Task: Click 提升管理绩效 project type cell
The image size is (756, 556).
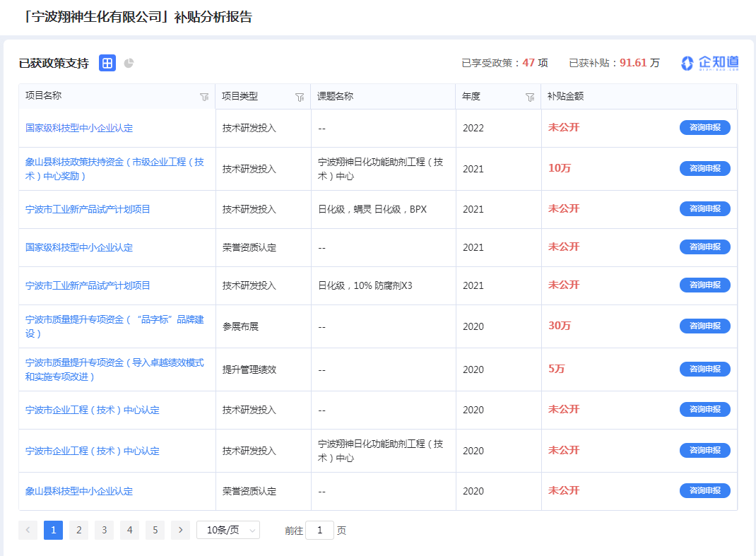Action: click(249, 369)
